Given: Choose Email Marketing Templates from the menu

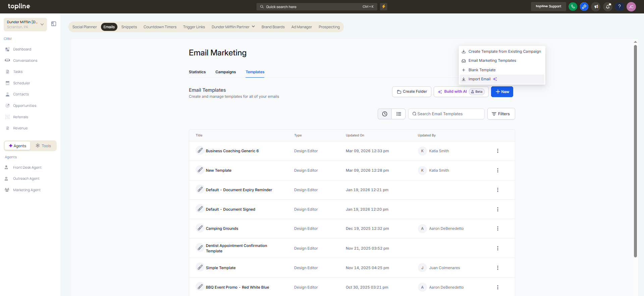Looking at the screenshot, I should point(502,61).
